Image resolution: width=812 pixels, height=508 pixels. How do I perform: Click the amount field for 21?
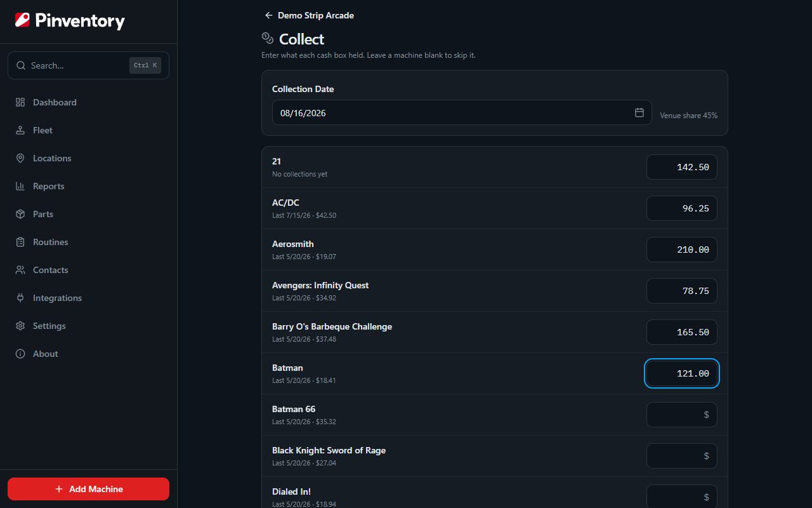(x=682, y=167)
